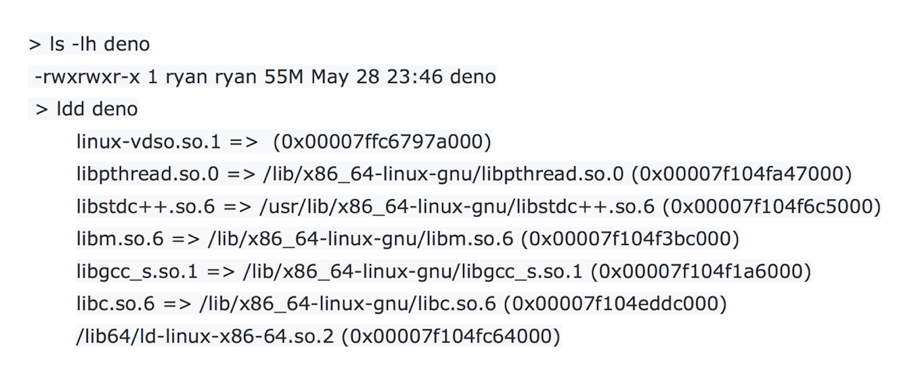
Task: Click the '/lib64/ld-linux-x86-64.so.2' path
Action: click(x=205, y=336)
